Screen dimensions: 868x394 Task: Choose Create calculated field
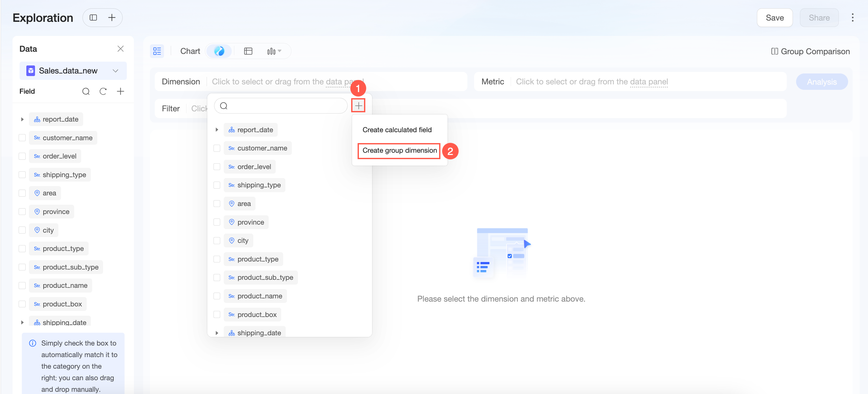(397, 130)
